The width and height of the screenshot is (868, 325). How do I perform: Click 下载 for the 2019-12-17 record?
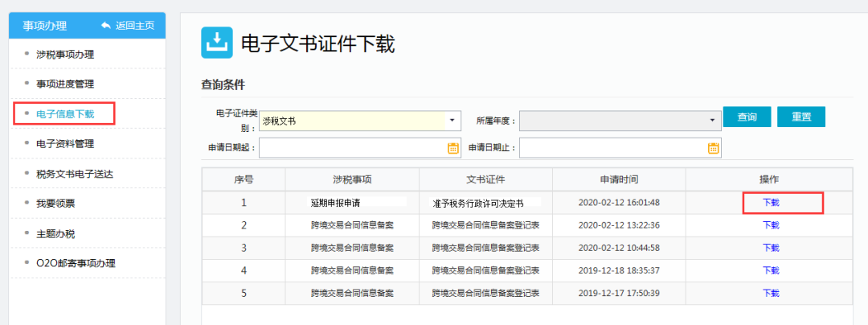coord(771,293)
